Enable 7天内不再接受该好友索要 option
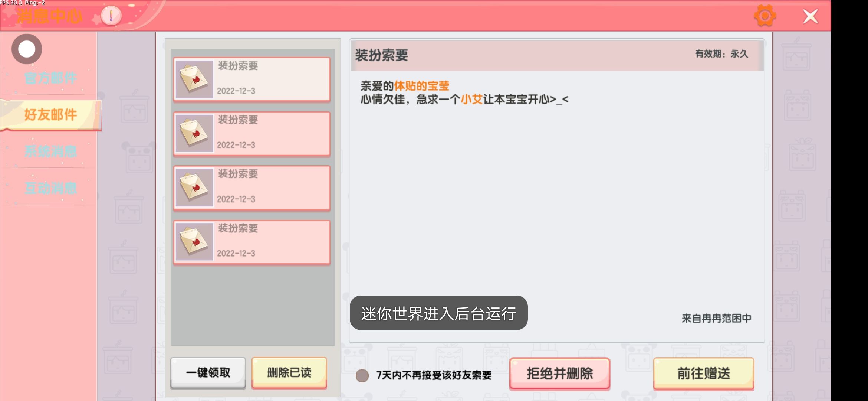868x401 pixels. click(362, 375)
